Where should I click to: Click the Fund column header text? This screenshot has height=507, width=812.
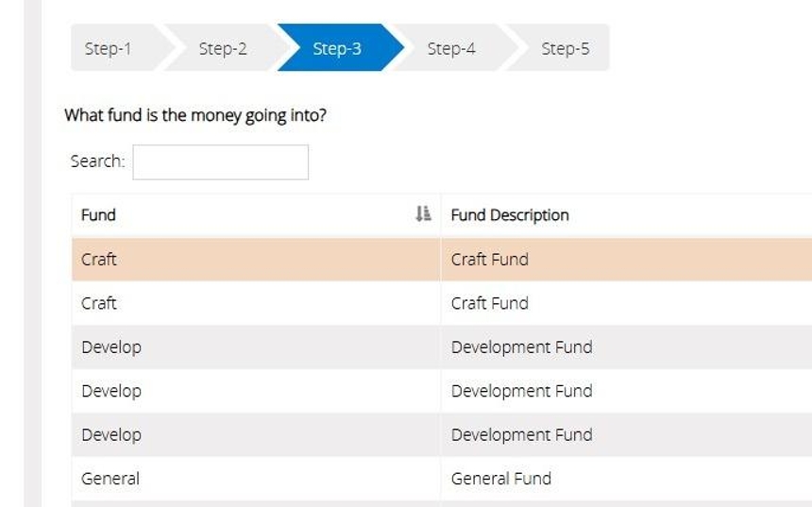(x=98, y=215)
